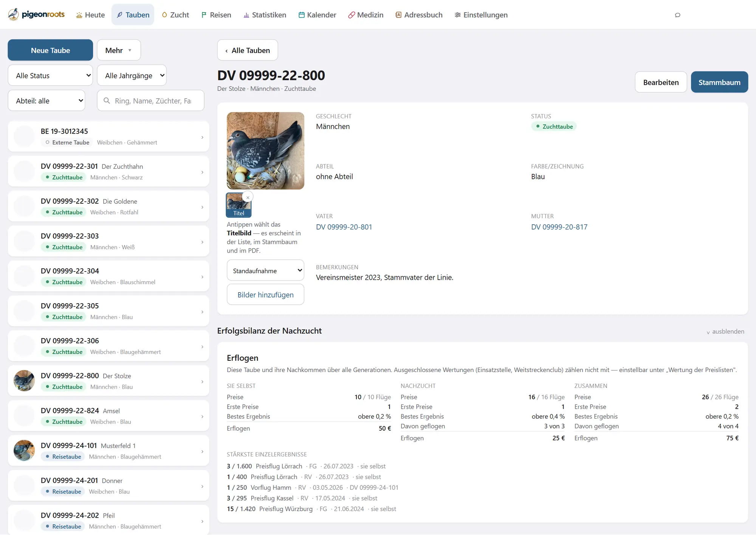756x535 pixels.
Task: Open Kalender page
Action: point(317,15)
